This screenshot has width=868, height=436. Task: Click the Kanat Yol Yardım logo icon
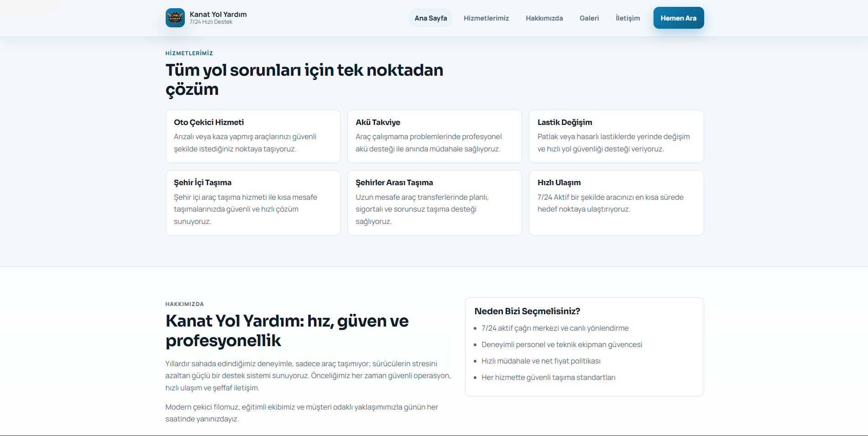(x=175, y=18)
